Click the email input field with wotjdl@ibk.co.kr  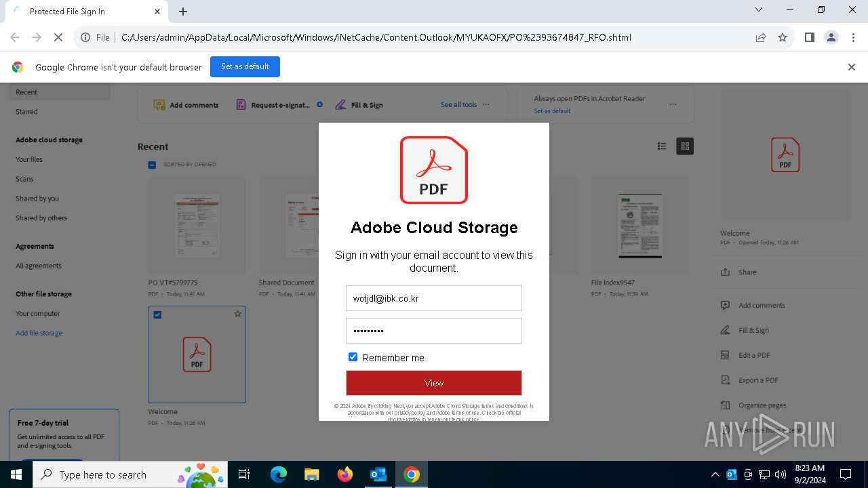(x=434, y=298)
